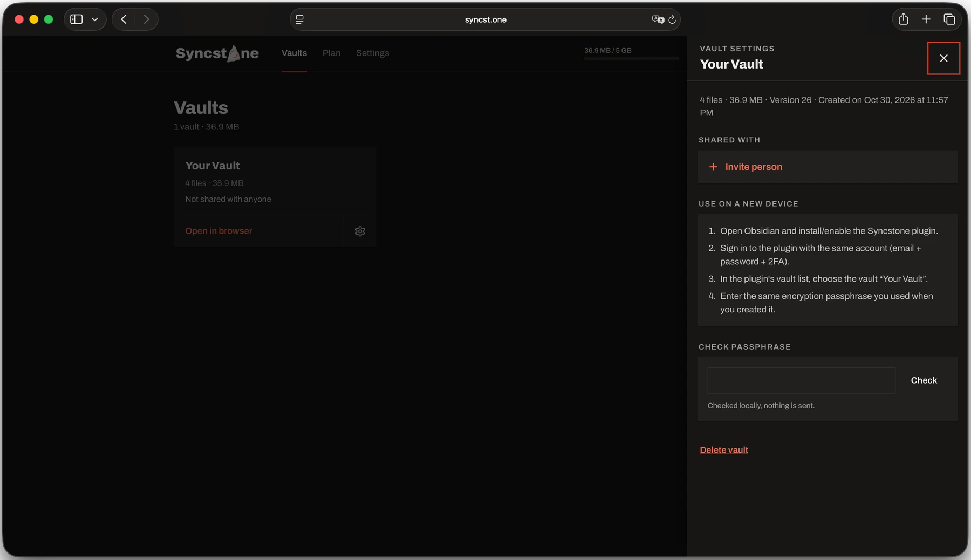Click the Delete vault link
The image size is (971, 560).
coord(723,450)
